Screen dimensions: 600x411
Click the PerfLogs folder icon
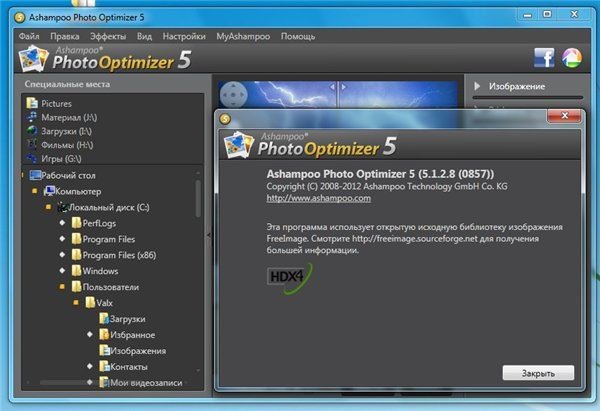[77, 223]
